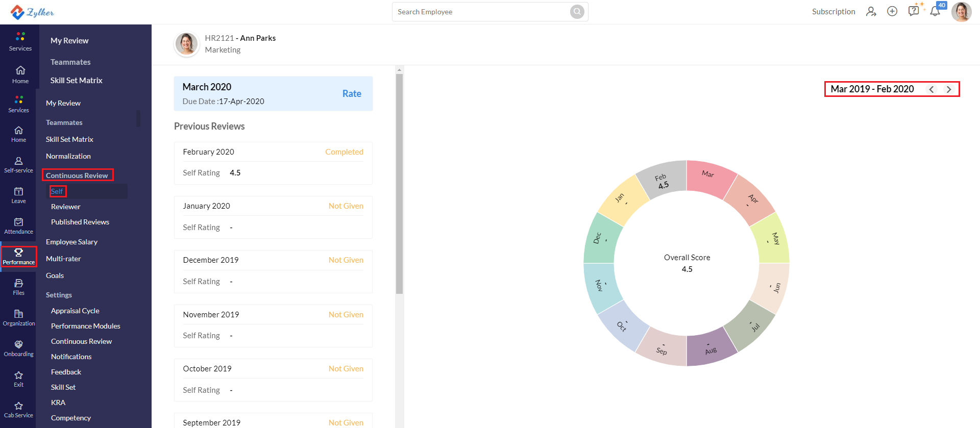The width and height of the screenshot is (980, 428).
Task: Select the lavender Oct donut segment
Action: [624, 325]
